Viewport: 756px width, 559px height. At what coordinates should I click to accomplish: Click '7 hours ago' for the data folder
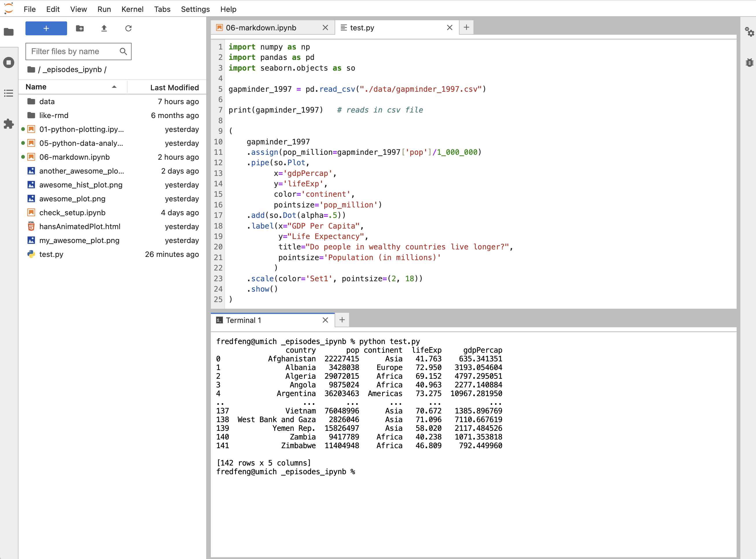point(178,102)
